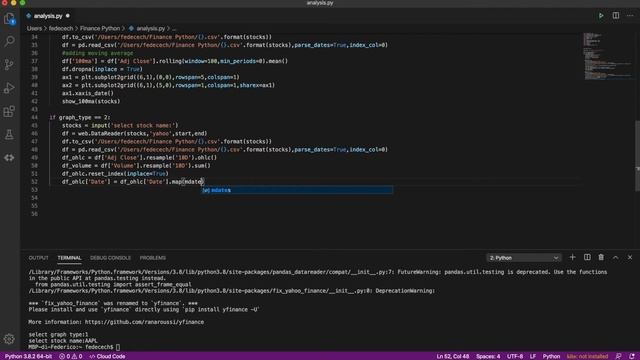Kill the terminal with trash icon
Screen dimensions: 640x360
[601, 258]
